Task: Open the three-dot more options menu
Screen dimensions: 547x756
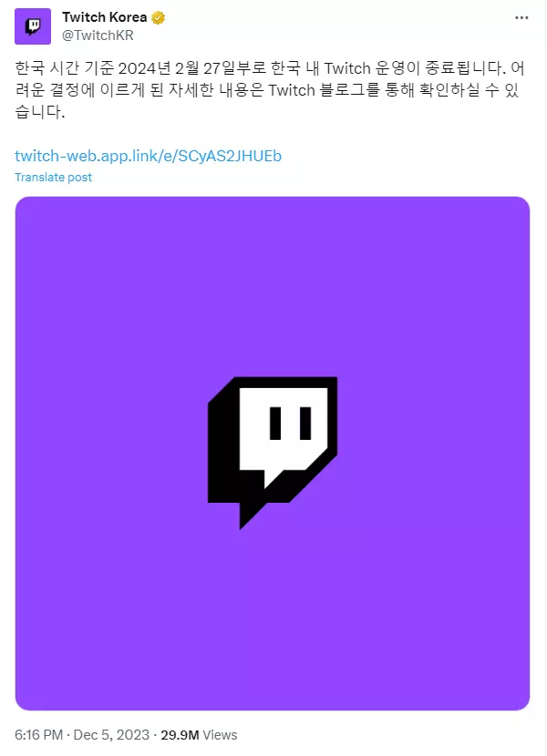Action: point(521,17)
